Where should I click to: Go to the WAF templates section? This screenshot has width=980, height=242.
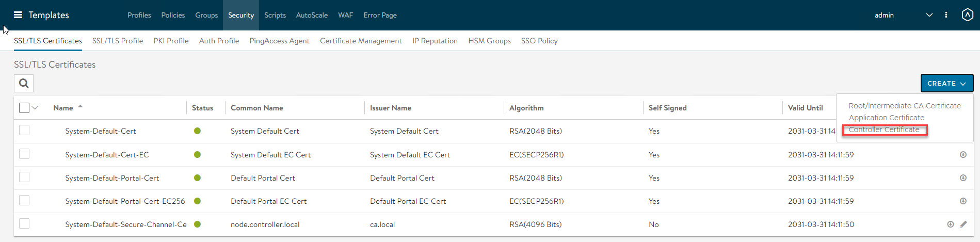click(345, 15)
